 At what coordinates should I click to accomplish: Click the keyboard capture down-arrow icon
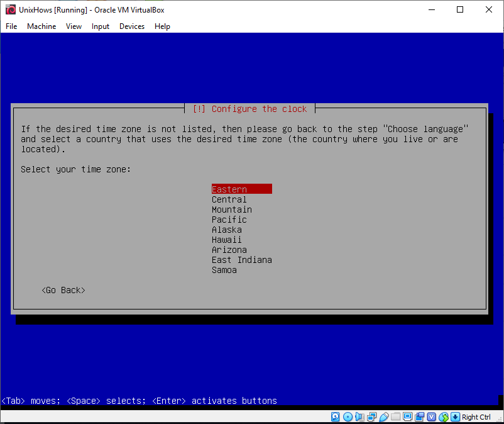point(455,417)
